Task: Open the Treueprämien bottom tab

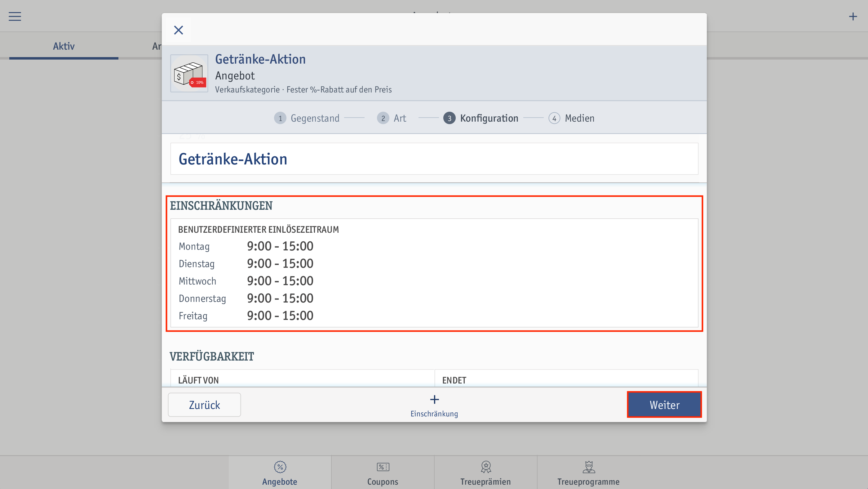Action: [x=485, y=473]
